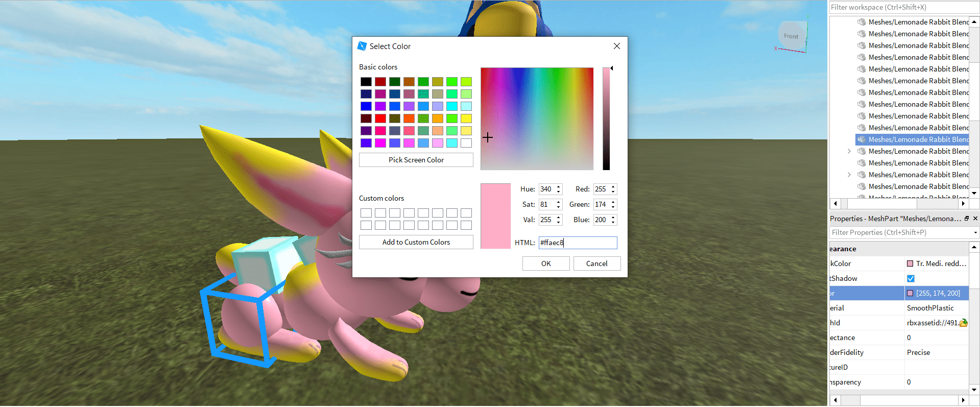Click the first empty custom color slot

point(366,213)
